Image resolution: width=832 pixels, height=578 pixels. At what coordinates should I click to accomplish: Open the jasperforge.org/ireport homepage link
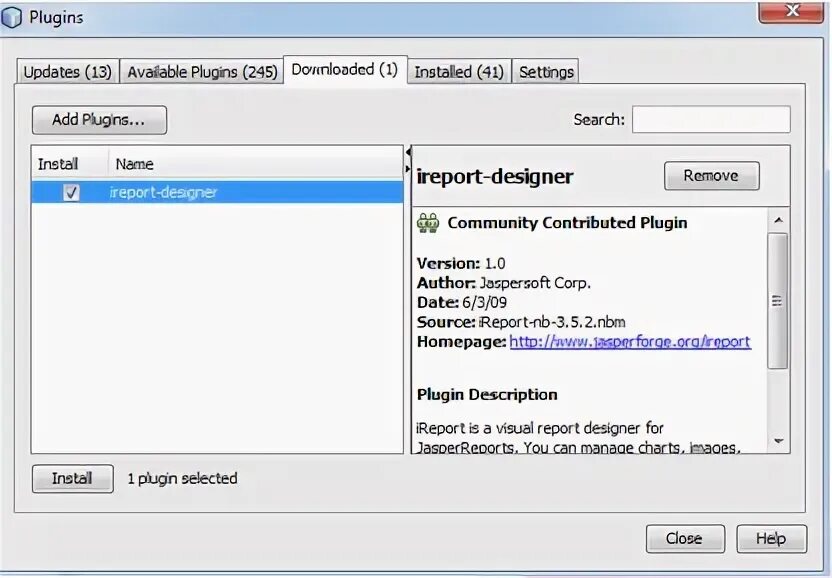[630, 342]
